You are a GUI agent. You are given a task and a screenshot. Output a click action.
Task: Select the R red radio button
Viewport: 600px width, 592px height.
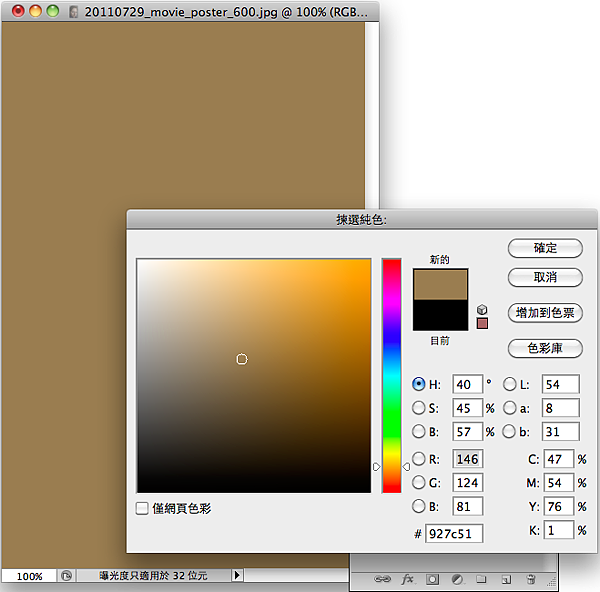419,458
